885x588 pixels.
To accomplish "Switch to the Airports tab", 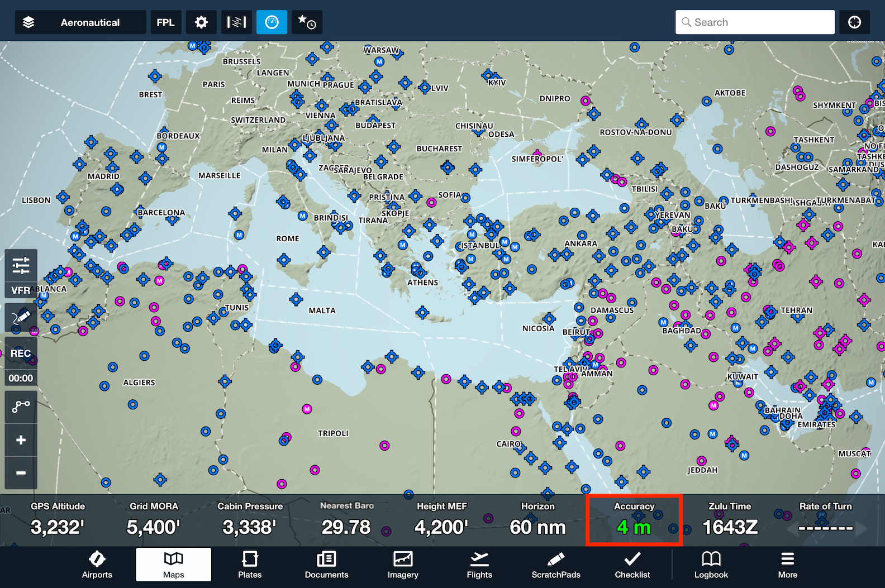I will pyautogui.click(x=97, y=565).
